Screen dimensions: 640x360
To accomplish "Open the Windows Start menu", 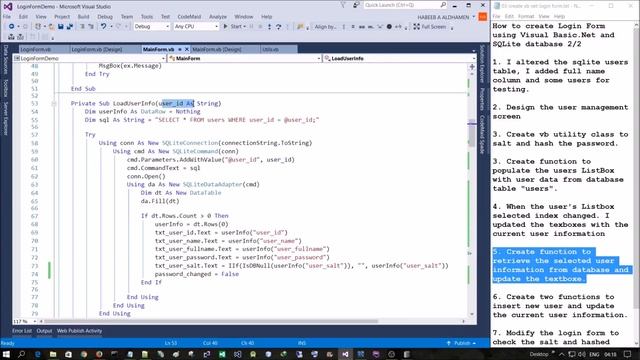I will 6,354.
